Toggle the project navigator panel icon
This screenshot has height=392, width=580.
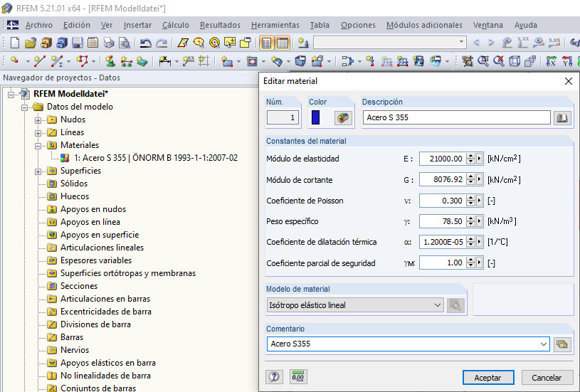coord(266,43)
